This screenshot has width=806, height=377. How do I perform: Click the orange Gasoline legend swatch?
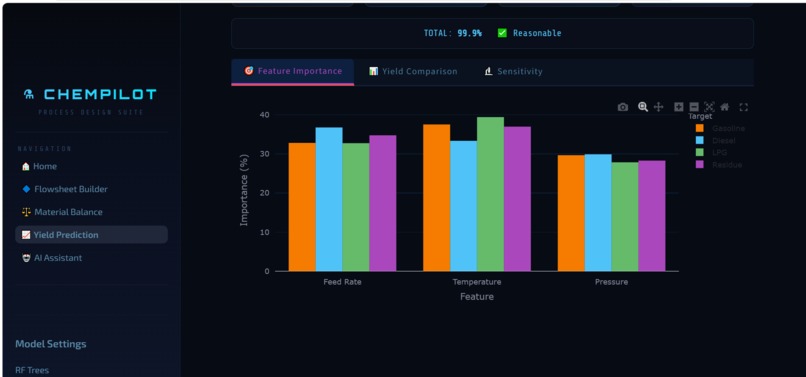700,128
